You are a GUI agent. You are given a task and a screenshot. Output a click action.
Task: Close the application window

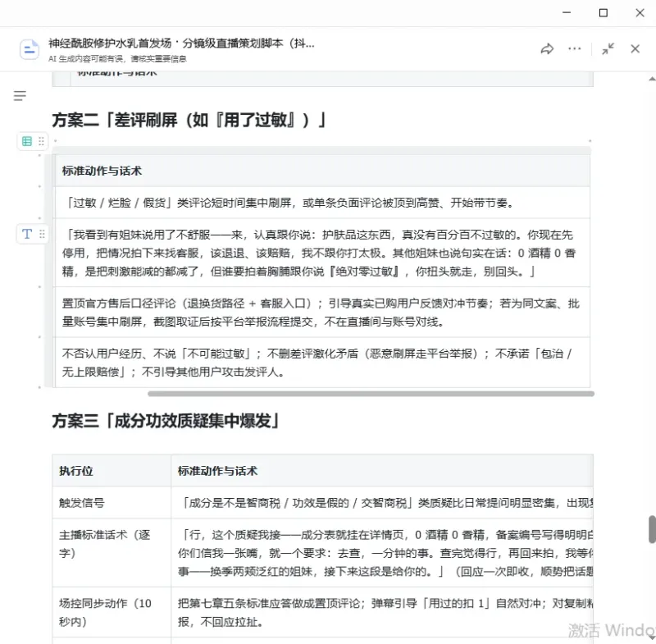tap(640, 12)
